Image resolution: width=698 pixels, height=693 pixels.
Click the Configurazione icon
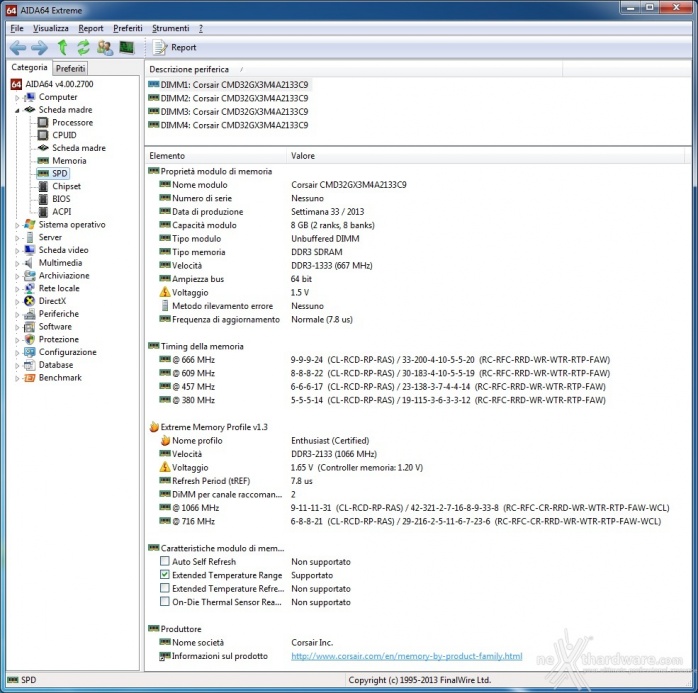tap(29, 352)
